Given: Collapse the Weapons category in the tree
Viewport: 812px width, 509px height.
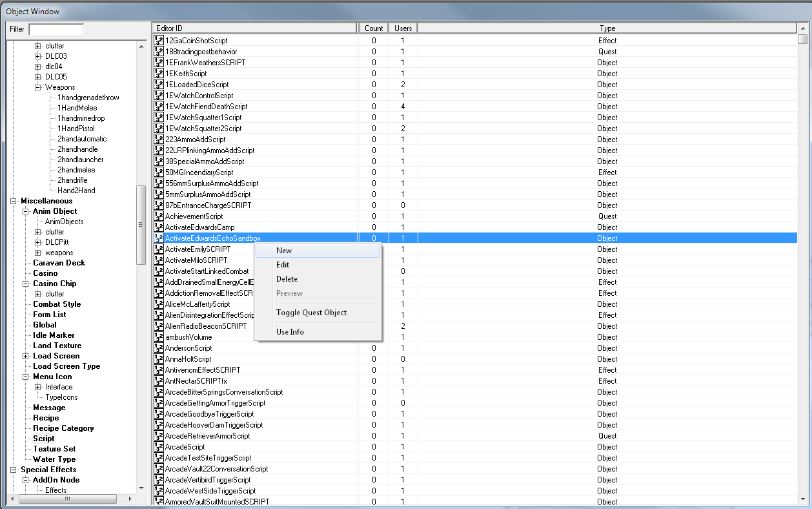Looking at the screenshot, I should pyautogui.click(x=37, y=87).
